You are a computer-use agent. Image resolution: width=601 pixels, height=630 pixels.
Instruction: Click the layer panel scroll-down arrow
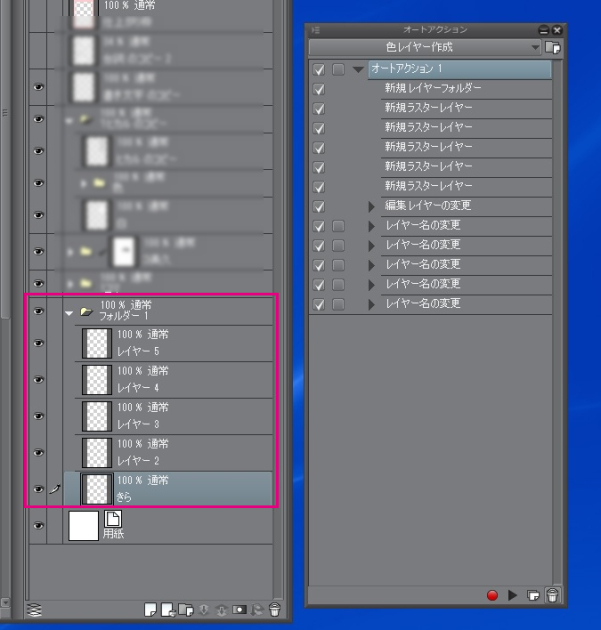5,602
